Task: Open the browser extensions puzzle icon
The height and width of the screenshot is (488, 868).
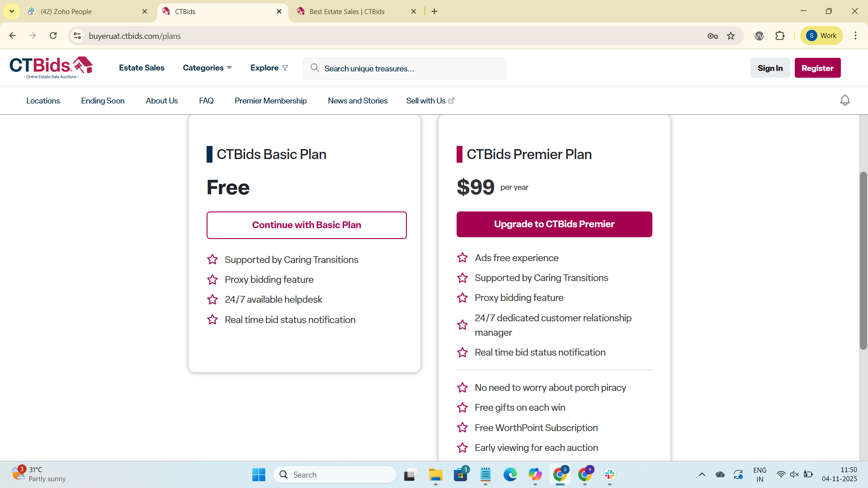Action: coord(780,36)
